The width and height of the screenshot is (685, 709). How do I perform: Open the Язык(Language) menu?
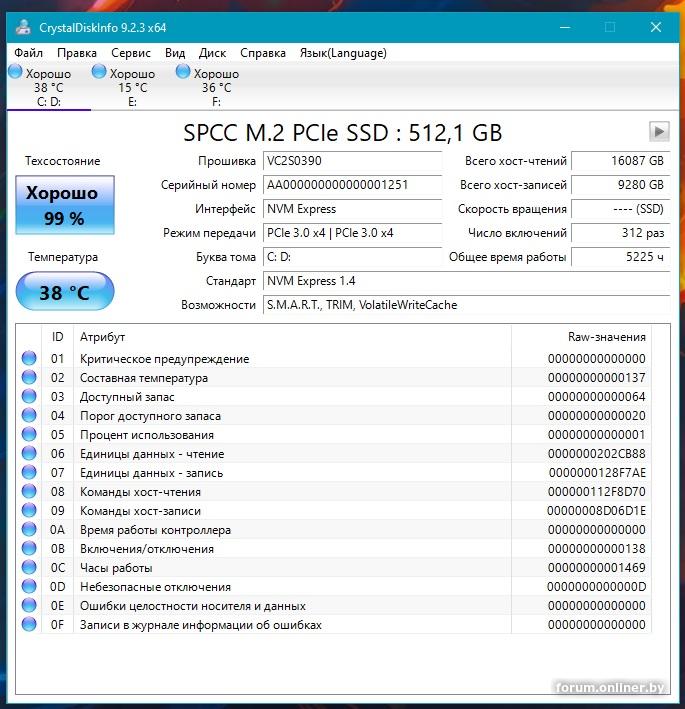[x=343, y=53]
